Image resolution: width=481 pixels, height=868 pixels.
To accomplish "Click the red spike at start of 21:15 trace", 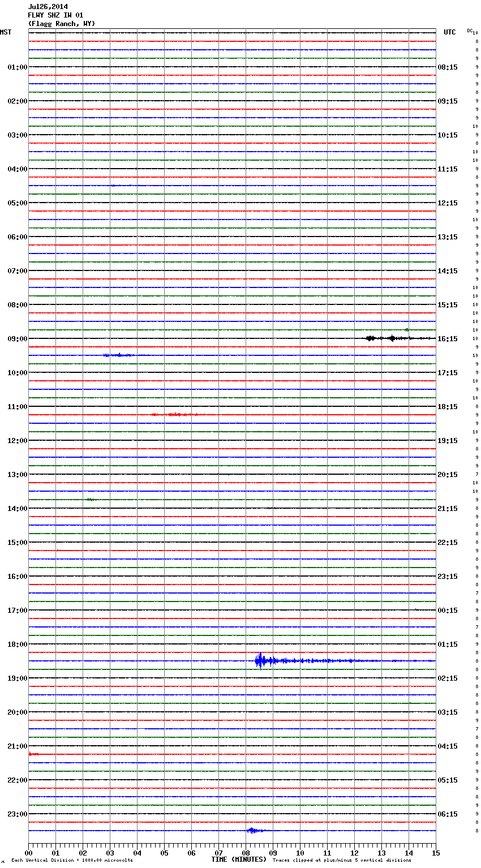I will click(x=33, y=754).
